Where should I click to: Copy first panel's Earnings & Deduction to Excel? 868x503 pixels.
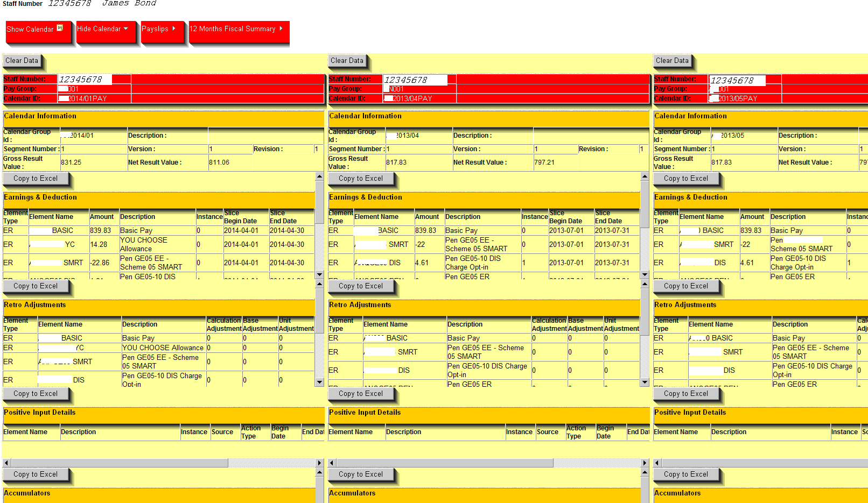pos(36,179)
